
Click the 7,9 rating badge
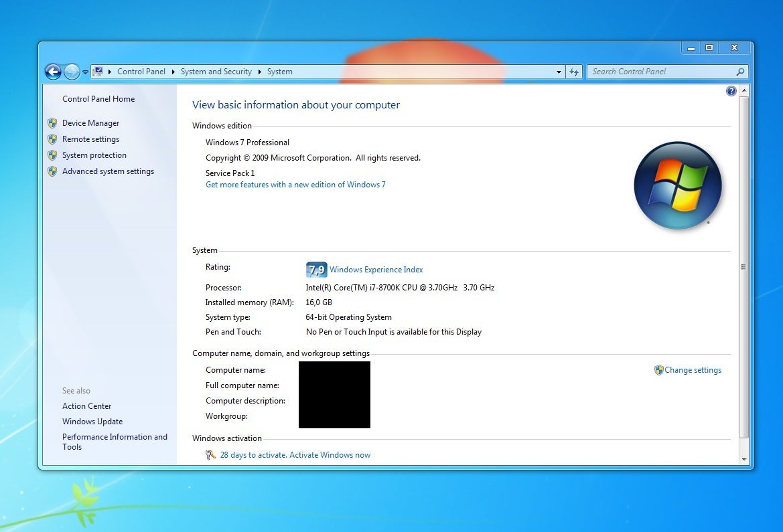[317, 270]
